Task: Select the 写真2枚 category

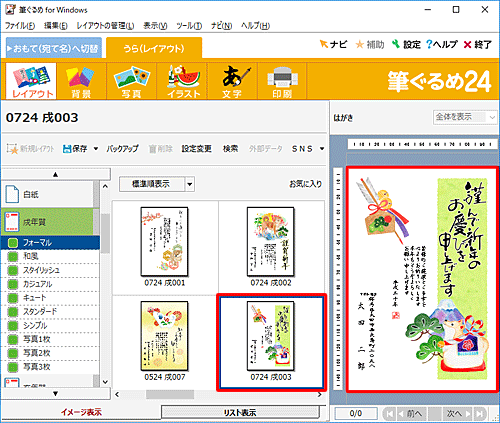Action: [x=50, y=353]
